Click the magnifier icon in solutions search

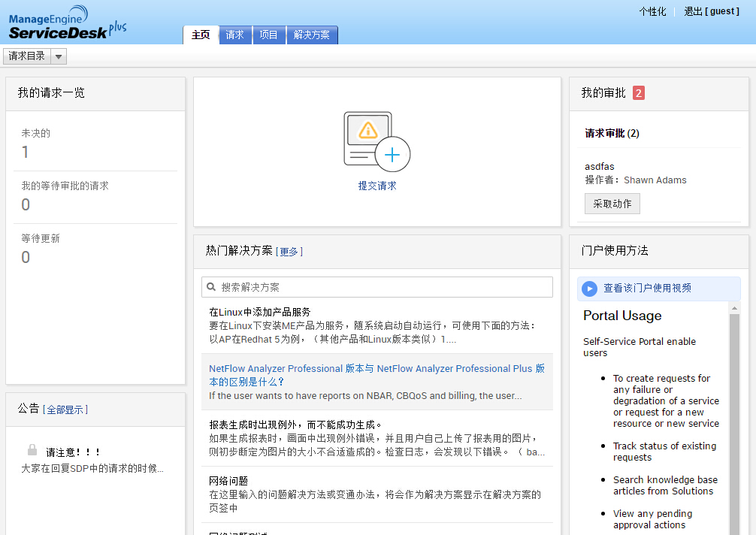[212, 287]
